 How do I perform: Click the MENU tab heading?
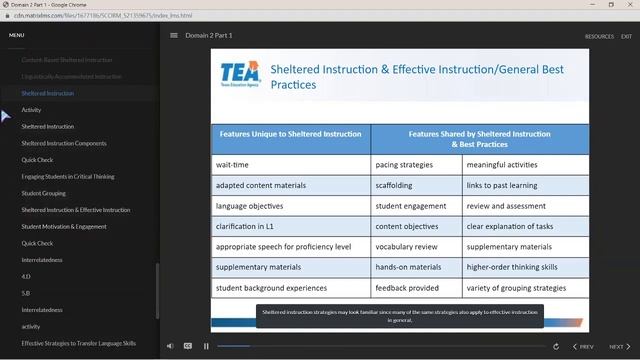click(17, 35)
